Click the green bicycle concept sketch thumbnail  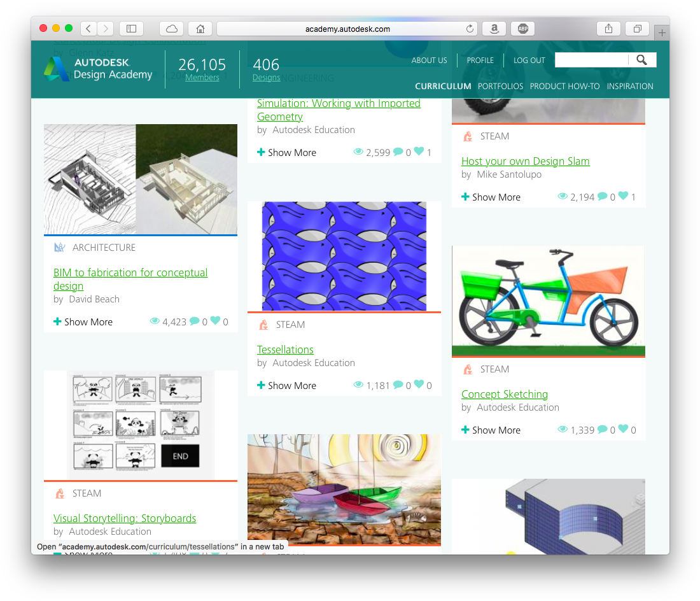point(548,300)
